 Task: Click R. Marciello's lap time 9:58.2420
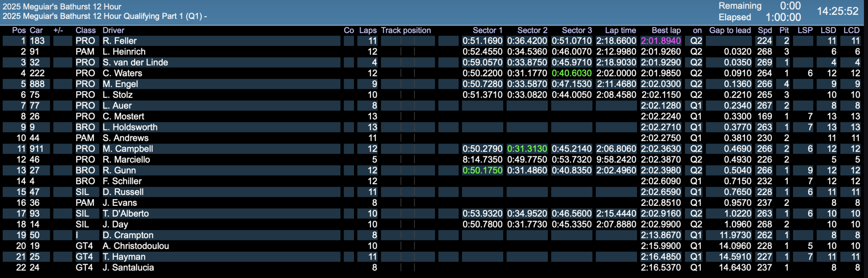[x=616, y=160]
